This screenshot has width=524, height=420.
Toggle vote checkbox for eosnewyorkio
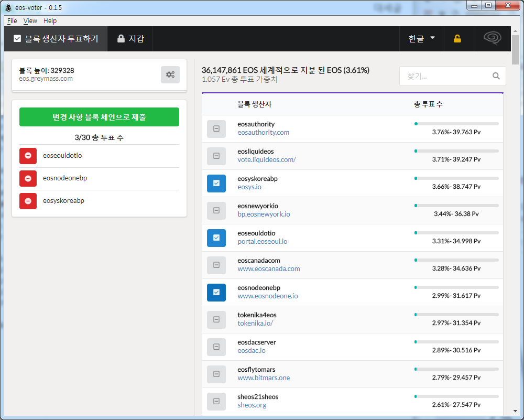(x=216, y=211)
